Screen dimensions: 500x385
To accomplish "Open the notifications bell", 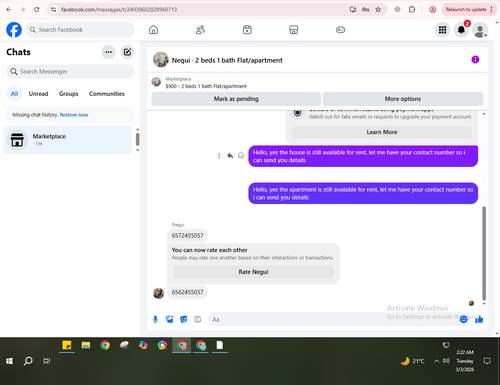I will (x=461, y=30).
